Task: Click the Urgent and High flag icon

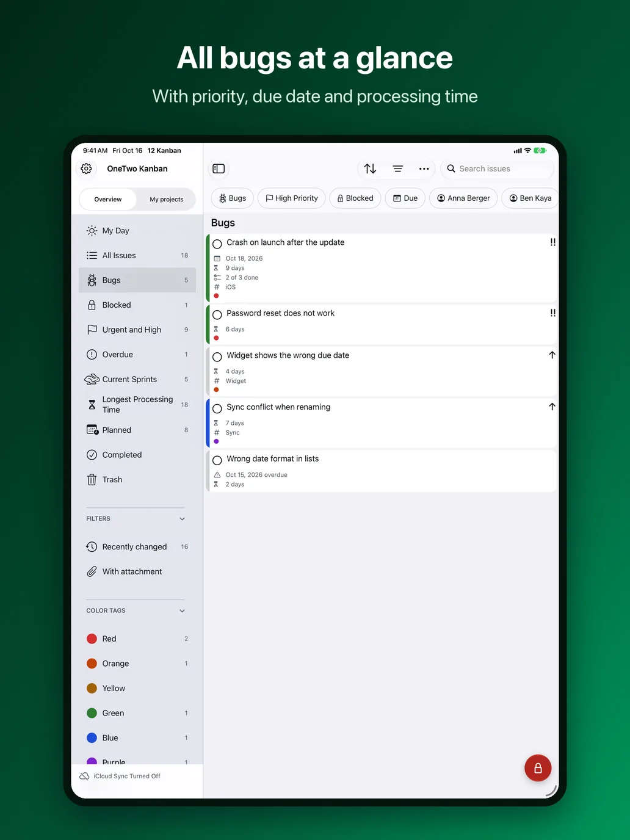Action: [x=92, y=330]
